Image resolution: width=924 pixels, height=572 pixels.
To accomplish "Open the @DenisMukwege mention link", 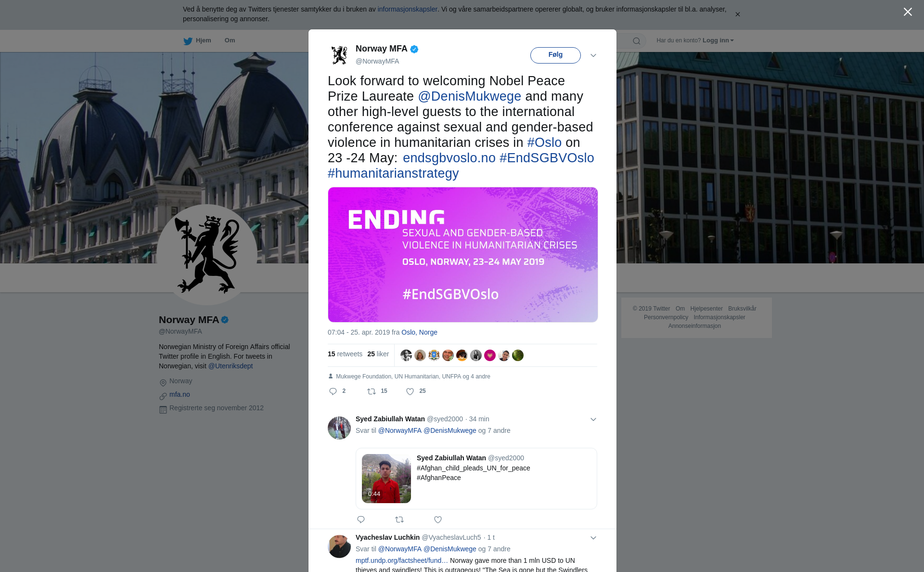I will (x=469, y=96).
